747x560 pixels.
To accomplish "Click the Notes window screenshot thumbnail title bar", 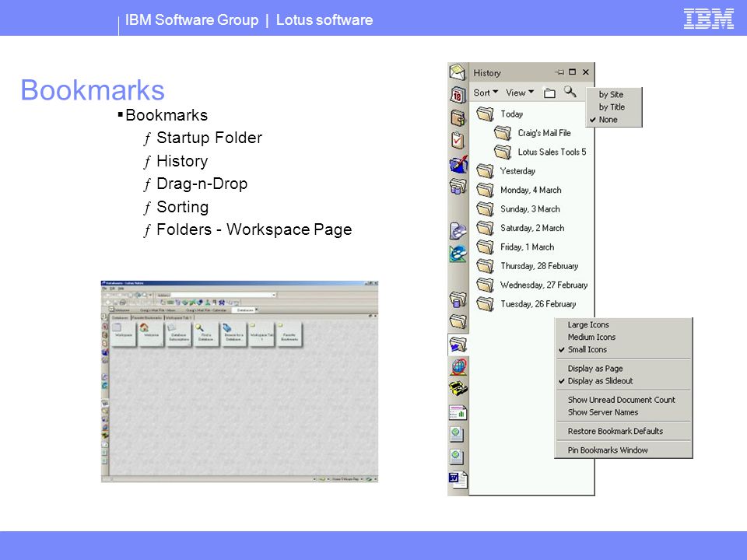I will click(x=239, y=283).
